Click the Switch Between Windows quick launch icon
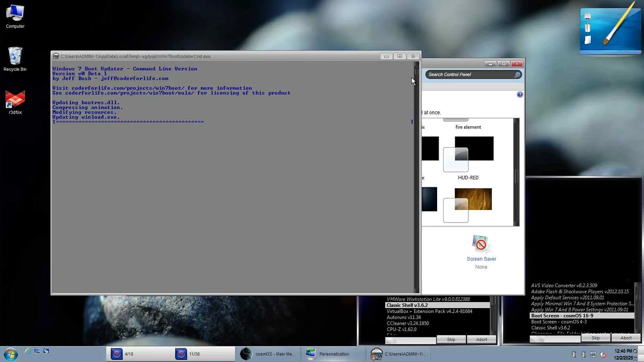 click(46, 351)
